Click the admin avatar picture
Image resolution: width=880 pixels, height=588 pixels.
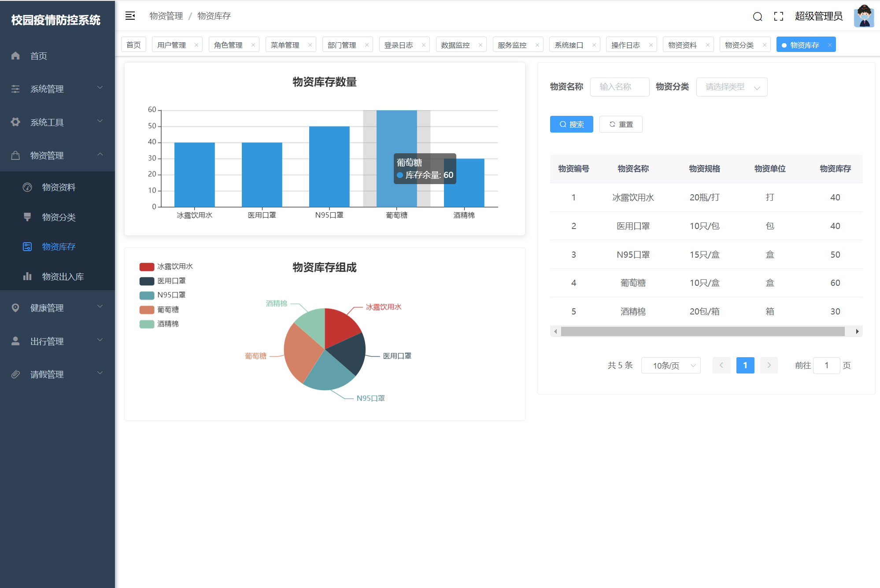click(x=863, y=16)
